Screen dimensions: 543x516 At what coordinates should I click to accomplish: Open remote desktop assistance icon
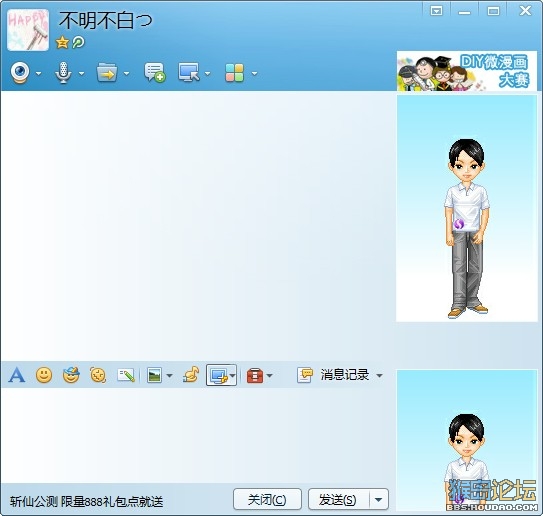(x=189, y=72)
